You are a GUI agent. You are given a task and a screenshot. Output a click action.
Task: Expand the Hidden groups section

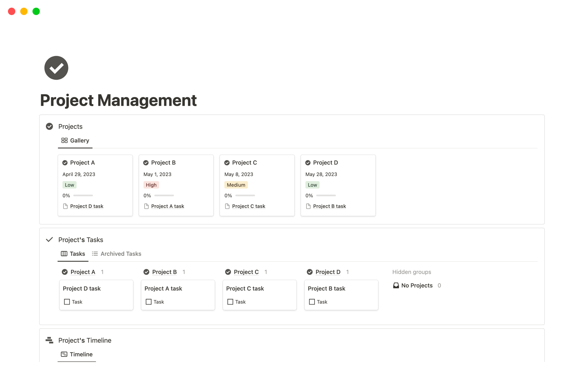point(412,272)
